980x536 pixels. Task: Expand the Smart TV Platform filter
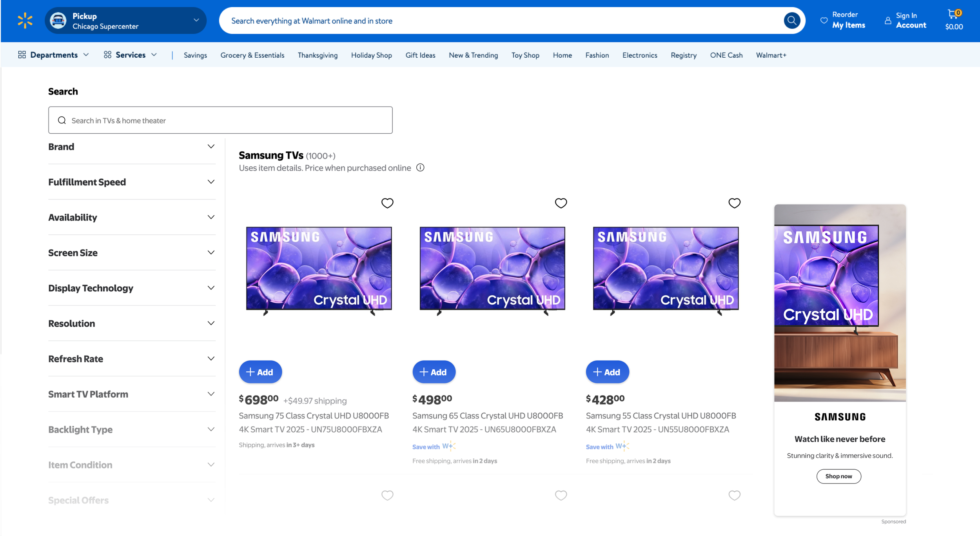tap(132, 394)
